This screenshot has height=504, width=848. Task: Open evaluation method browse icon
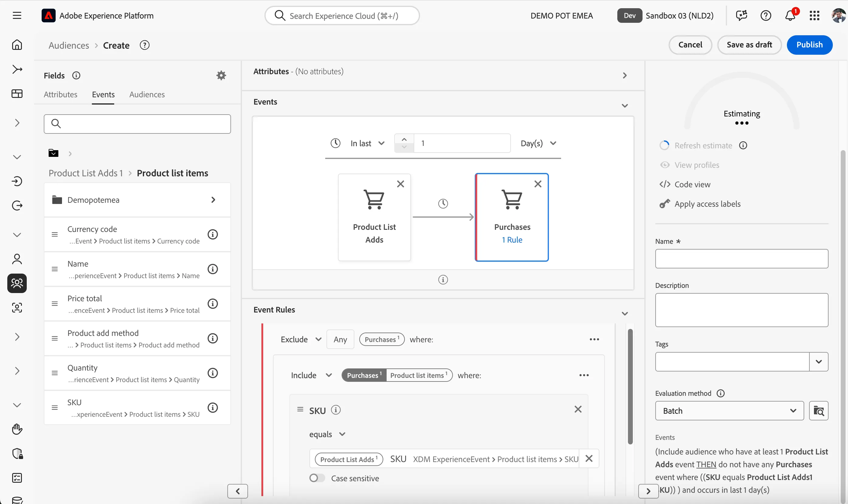(819, 411)
